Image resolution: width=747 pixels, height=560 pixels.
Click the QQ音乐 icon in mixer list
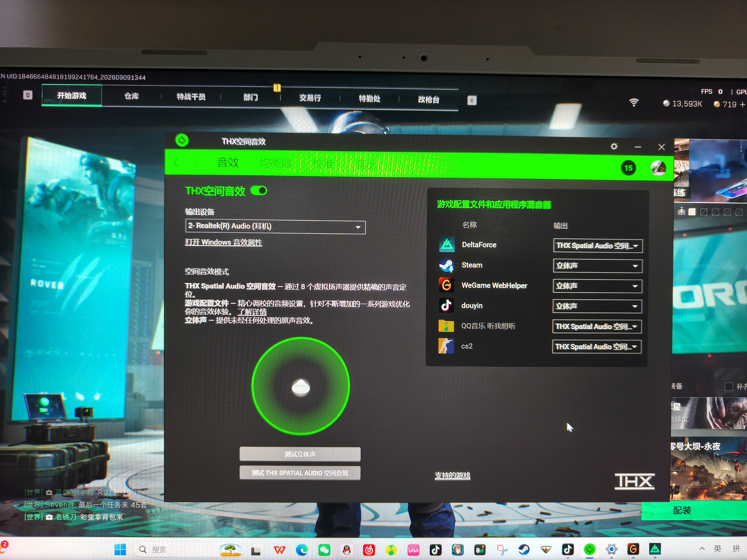click(x=446, y=326)
